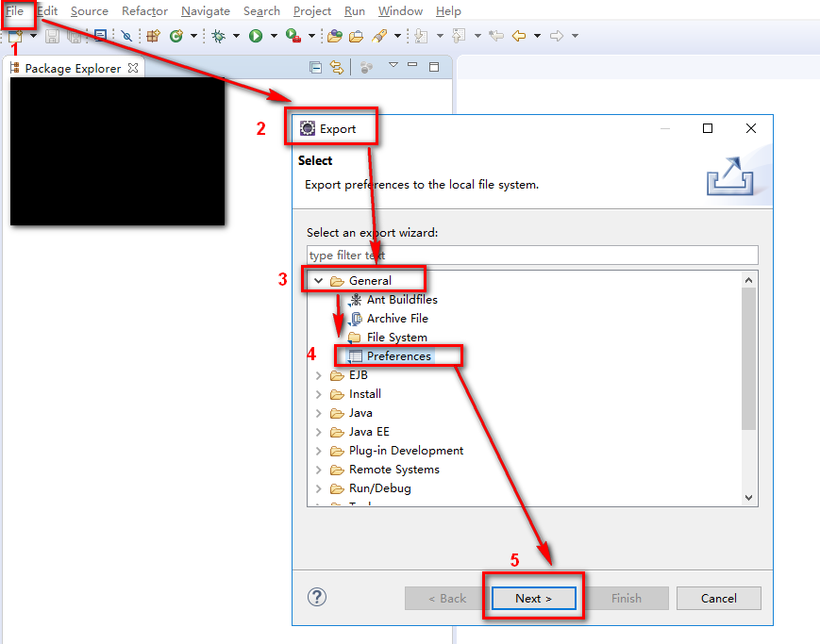This screenshot has width=820, height=644.
Task: Click the Previous Annotation icon
Action: (459, 36)
